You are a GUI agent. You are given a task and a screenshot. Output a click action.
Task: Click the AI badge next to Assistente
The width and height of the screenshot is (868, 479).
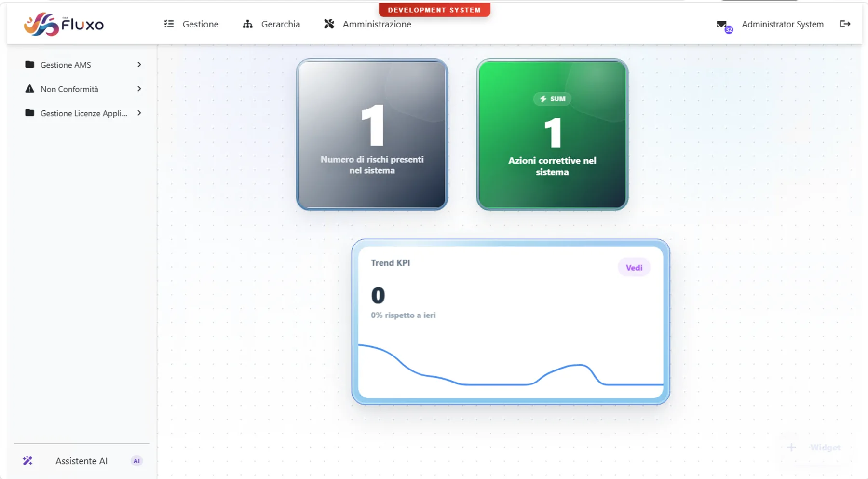pos(136,461)
